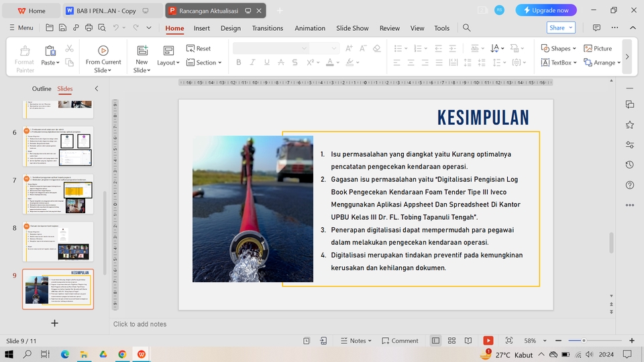644x362 pixels.
Task: Start slideshow from red play button
Action: (x=488, y=341)
